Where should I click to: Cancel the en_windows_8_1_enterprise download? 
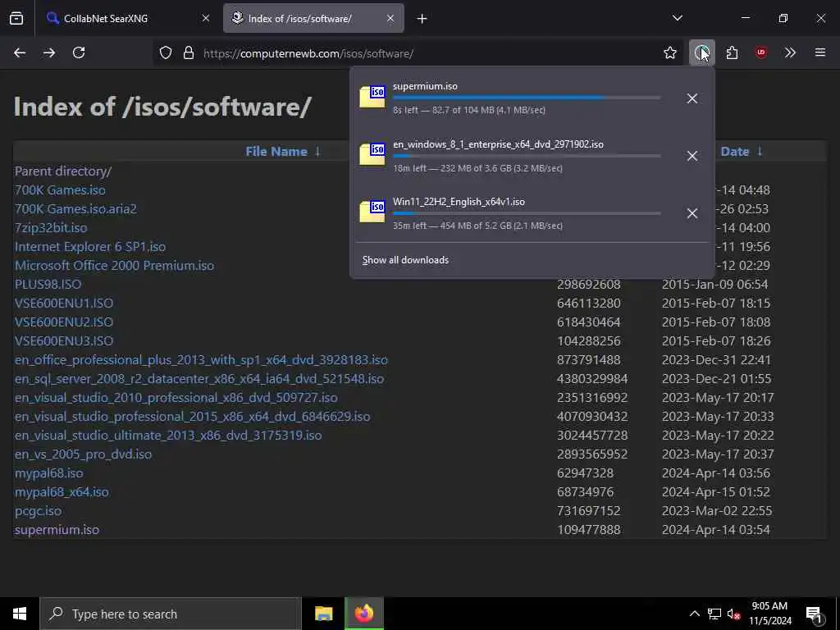(x=692, y=156)
